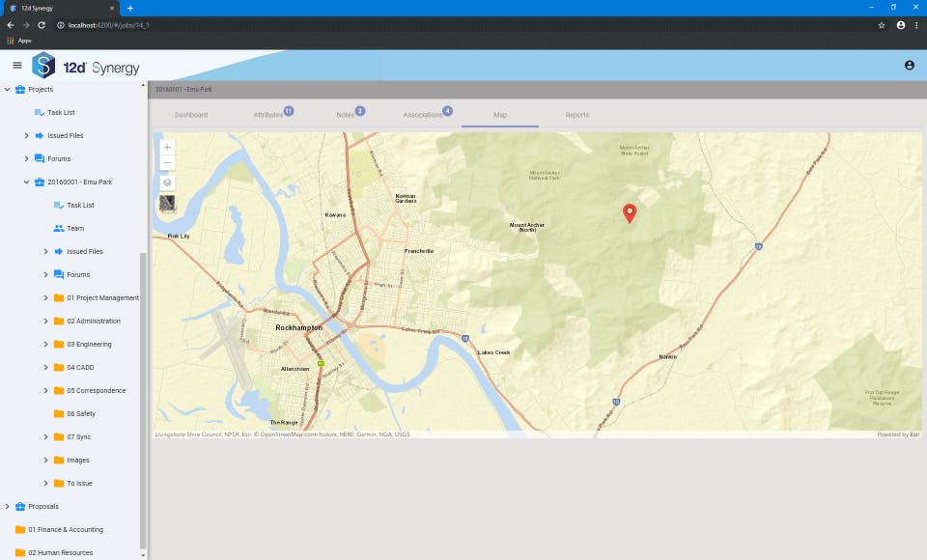Open the Associations tab
927x560 pixels.
(423, 115)
